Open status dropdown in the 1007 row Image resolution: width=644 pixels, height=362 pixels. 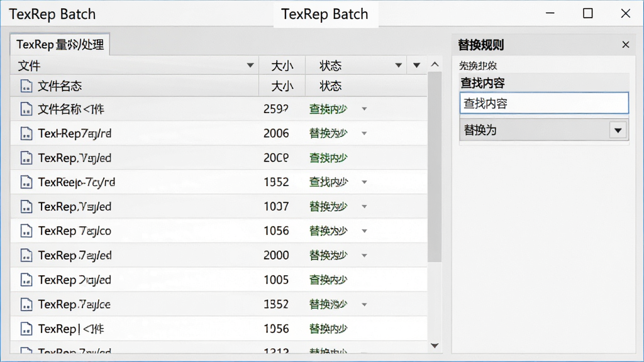click(x=364, y=206)
